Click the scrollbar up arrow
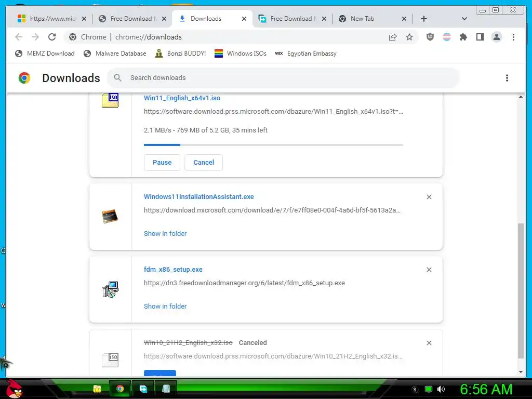 click(x=521, y=97)
